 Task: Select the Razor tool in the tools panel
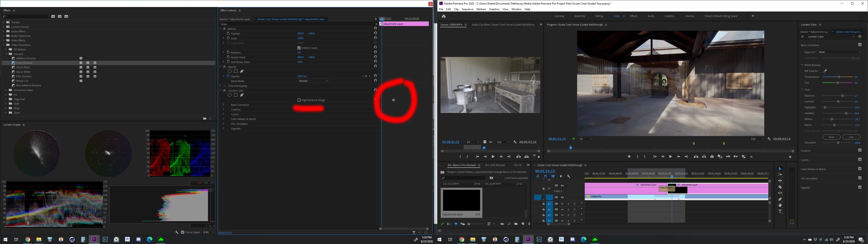click(x=780, y=187)
